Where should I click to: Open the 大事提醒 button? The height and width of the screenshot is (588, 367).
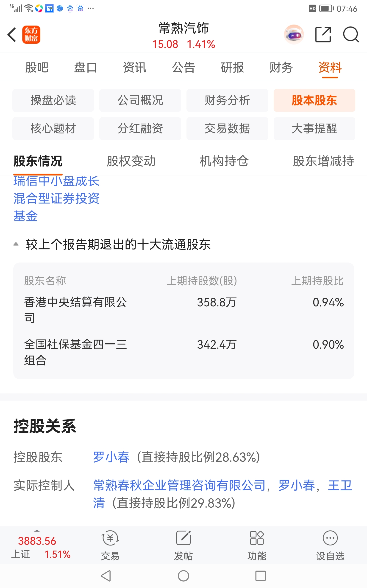tap(314, 129)
